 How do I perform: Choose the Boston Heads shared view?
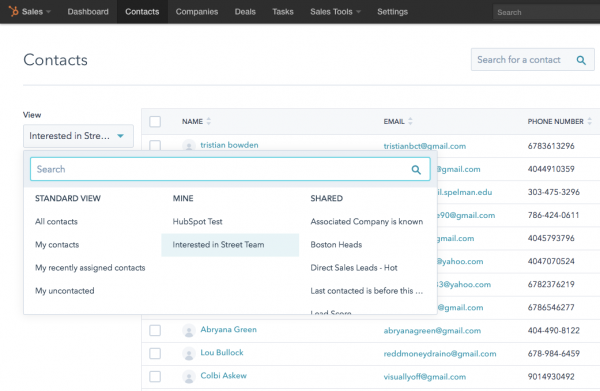pos(336,244)
